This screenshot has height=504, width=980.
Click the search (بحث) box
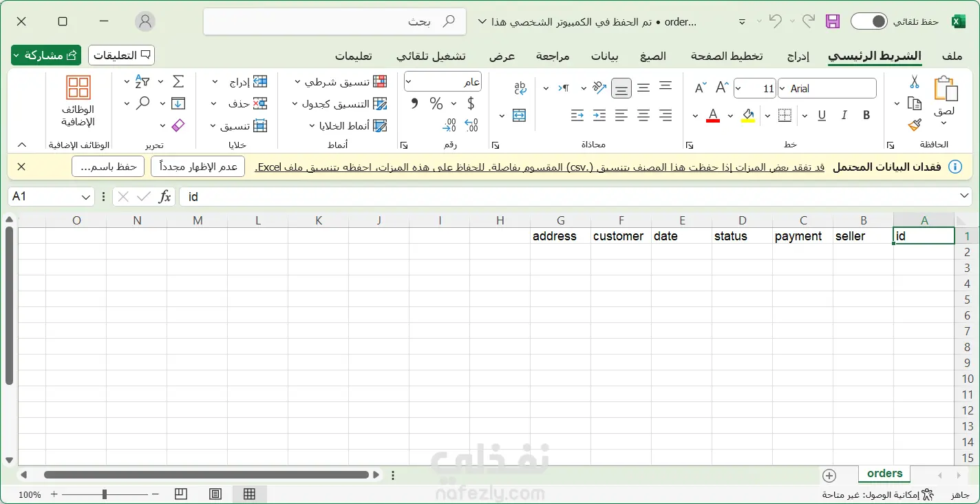pyautogui.click(x=334, y=21)
